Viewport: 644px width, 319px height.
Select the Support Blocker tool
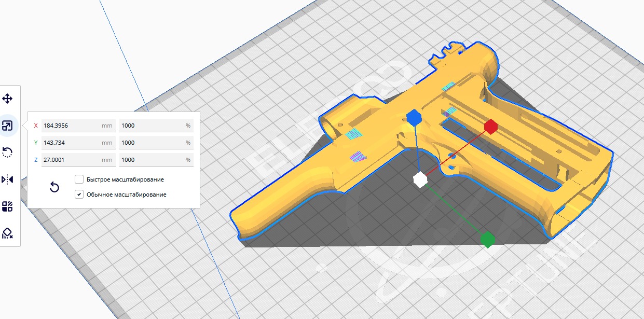click(x=8, y=233)
